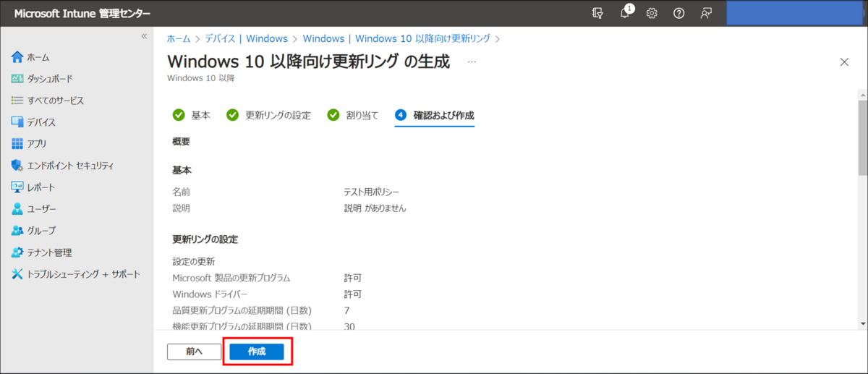This screenshot has height=374, width=868.
Task: Open the Cloud Shell / portal icon in header
Action: pos(597,13)
